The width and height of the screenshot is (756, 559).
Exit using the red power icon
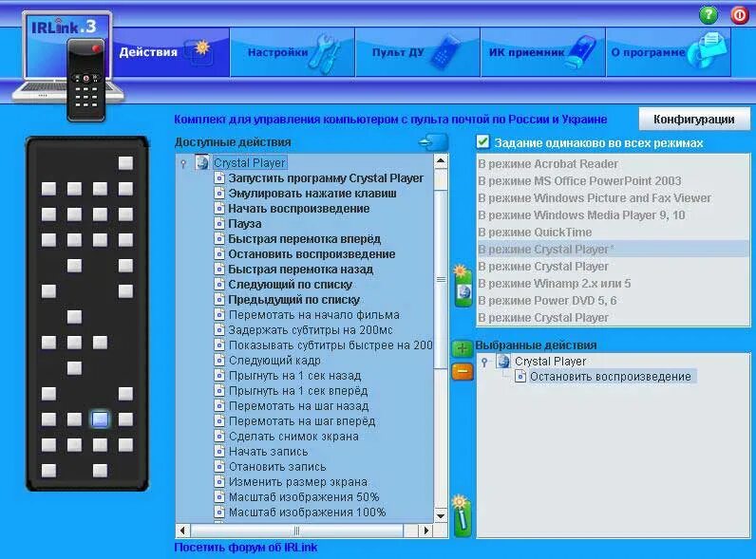[739, 14]
